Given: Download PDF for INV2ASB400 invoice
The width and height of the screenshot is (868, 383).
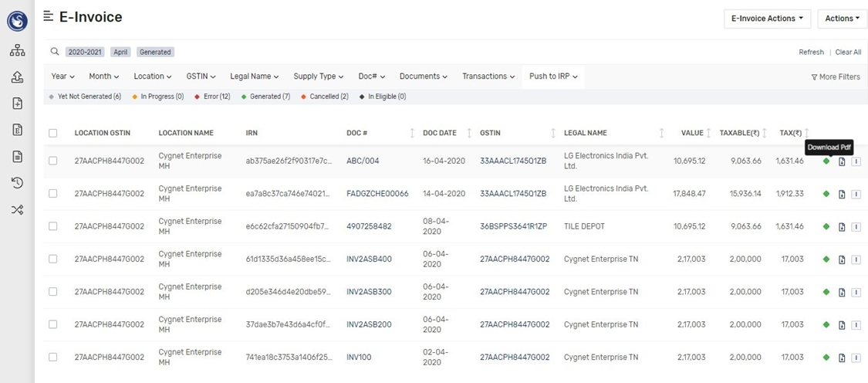Looking at the screenshot, I should click(842, 259).
